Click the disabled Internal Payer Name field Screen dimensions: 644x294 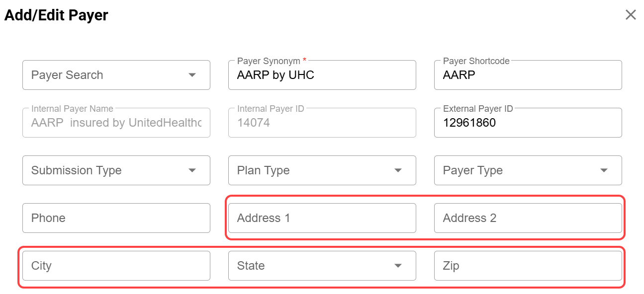[116, 123]
